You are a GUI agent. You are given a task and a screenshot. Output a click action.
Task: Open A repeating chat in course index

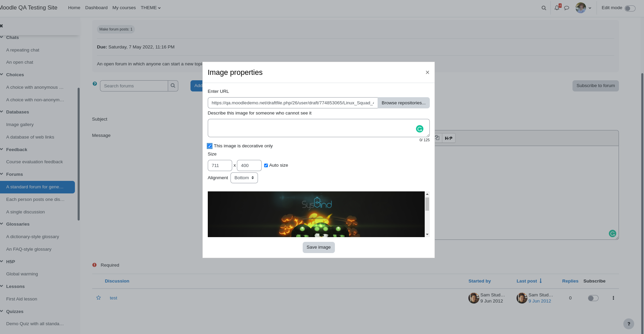coord(23,50)
